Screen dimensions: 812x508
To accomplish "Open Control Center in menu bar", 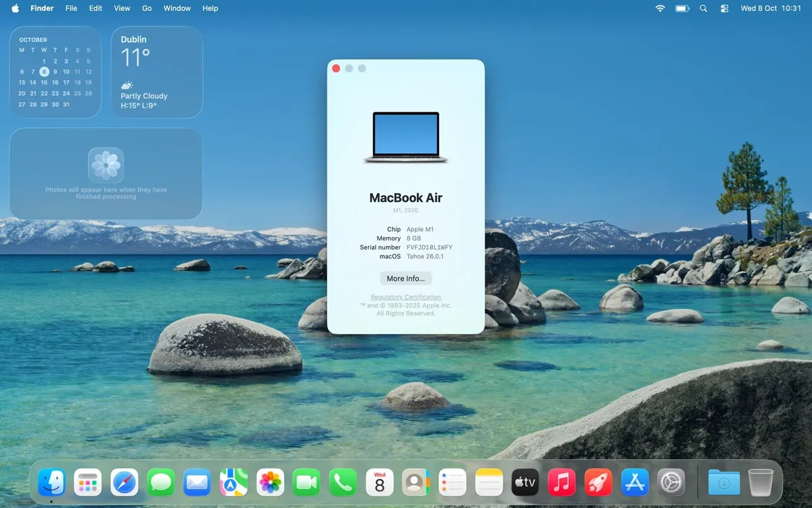I will (x=724, y=9).
